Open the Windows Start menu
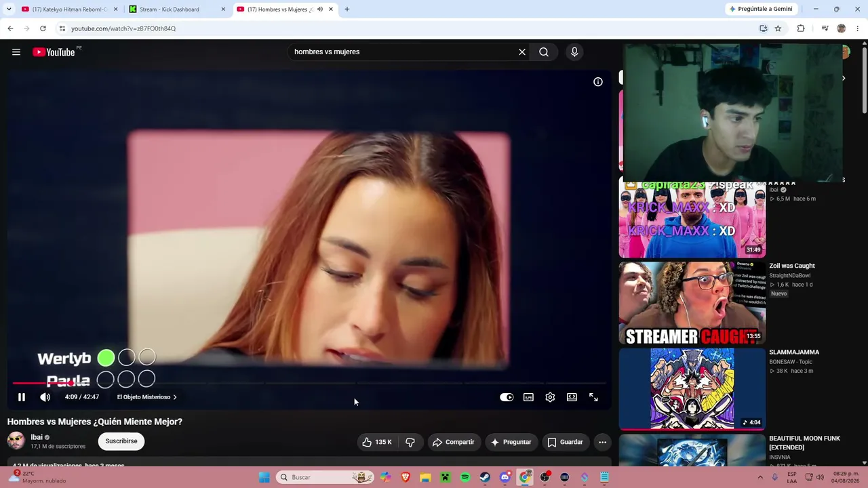Screen dimensions: 868x488 coord(264,477)
